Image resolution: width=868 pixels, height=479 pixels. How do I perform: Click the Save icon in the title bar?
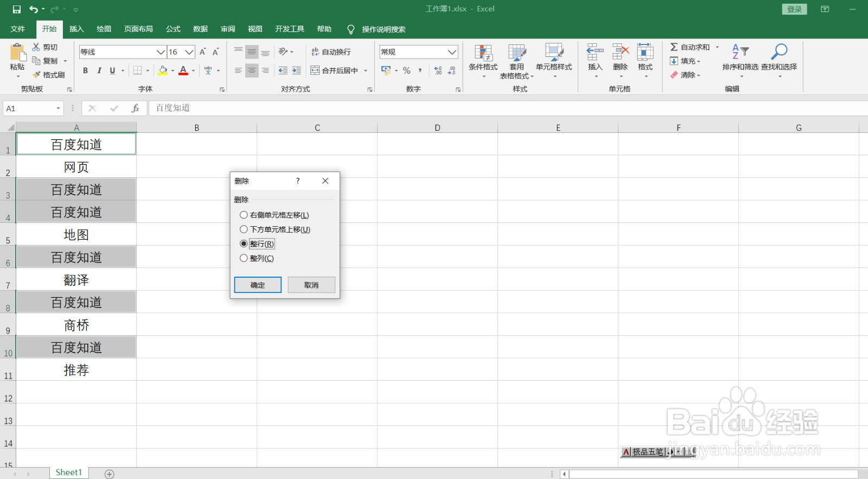point(16,9)
